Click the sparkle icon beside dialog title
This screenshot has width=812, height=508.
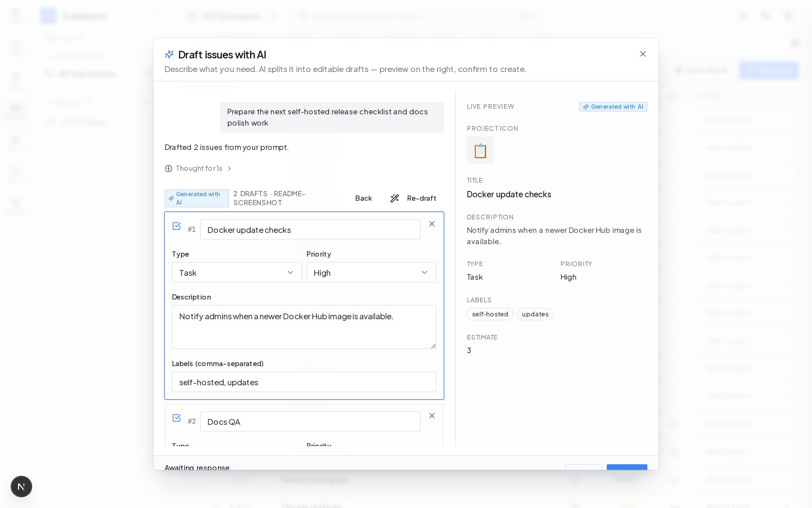(169, 54)
